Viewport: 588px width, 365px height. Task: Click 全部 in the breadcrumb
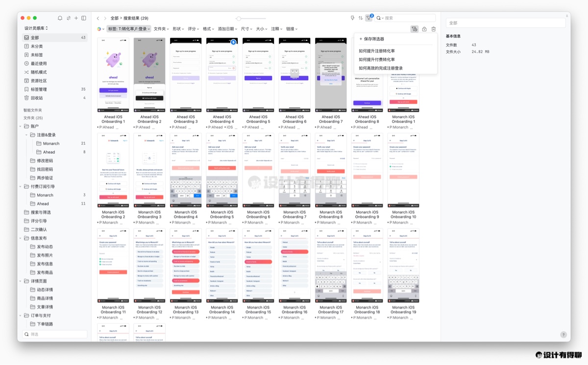[114, 18]
